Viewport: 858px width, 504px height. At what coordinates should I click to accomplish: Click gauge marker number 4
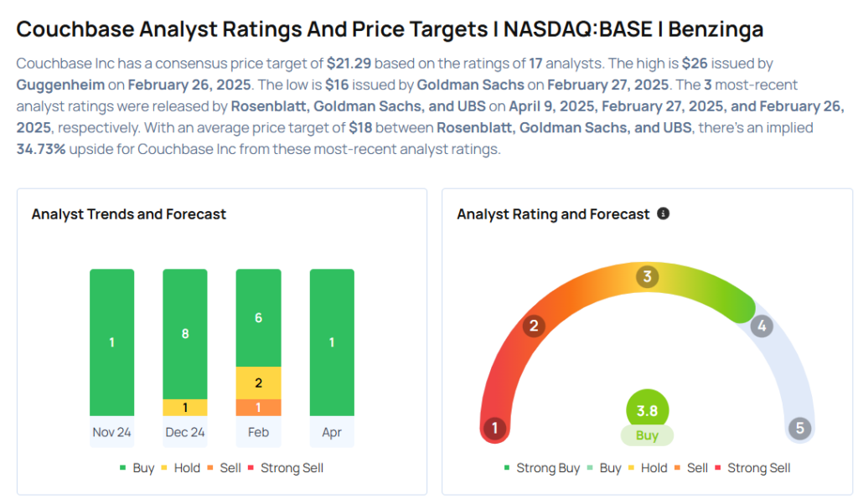pyautogui.click(x=761, y=326)
